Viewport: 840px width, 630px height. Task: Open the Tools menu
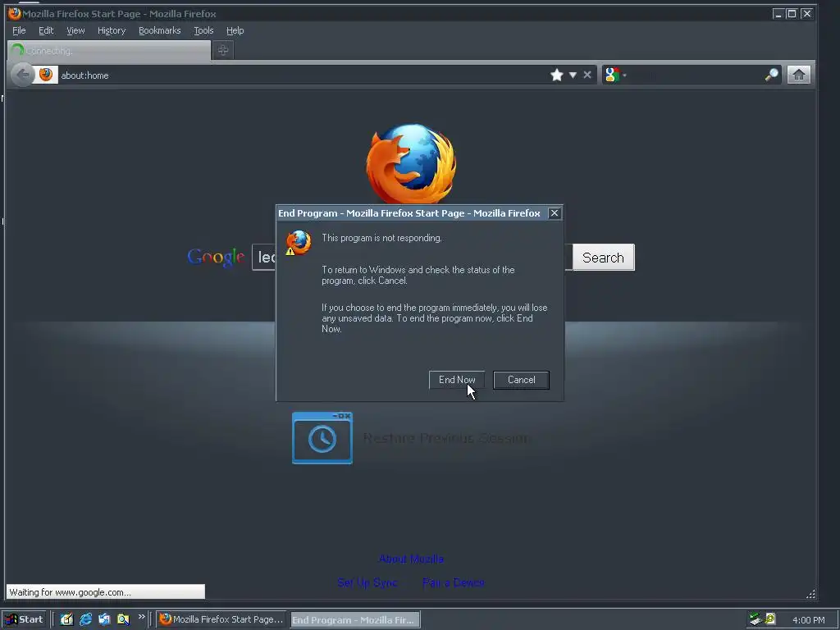[x=203, y=30]
